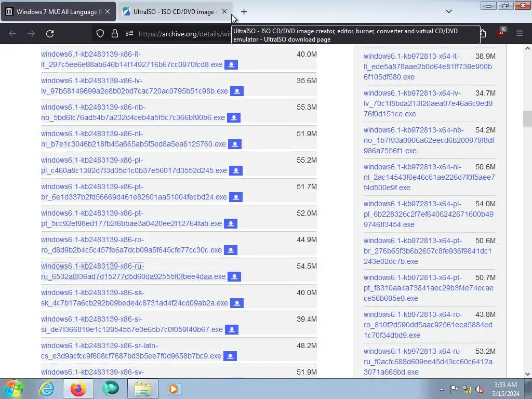Image resolution: width=532 pixels, height=399 pixels.
Task: Open windows6.1-kb972813-x64-lt exe link
Action: point(428,66)
